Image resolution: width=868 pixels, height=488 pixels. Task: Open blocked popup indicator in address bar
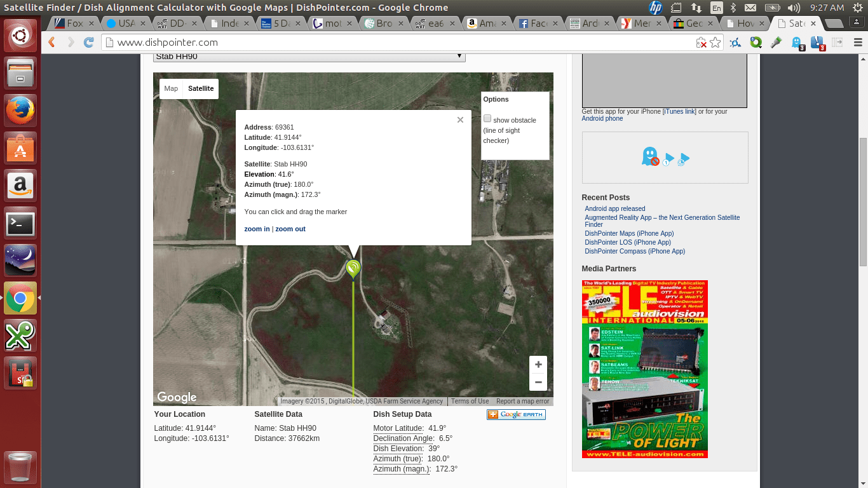(702, 43)
